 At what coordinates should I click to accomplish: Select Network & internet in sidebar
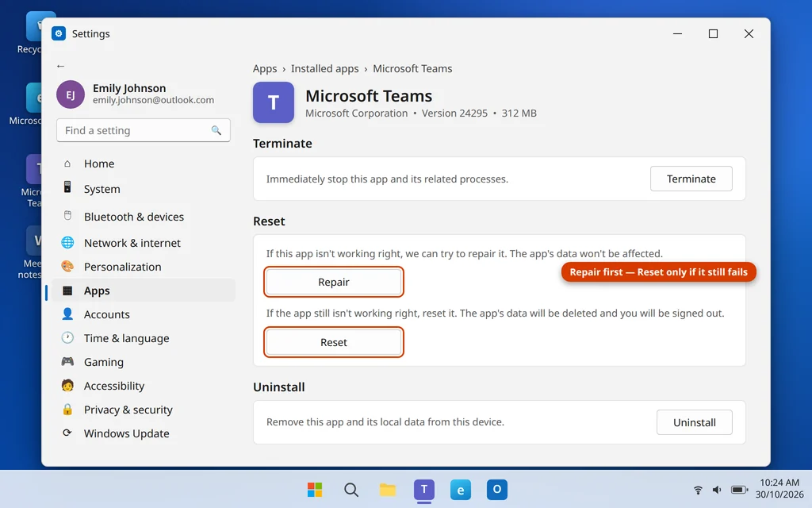(x=143, y=243)
